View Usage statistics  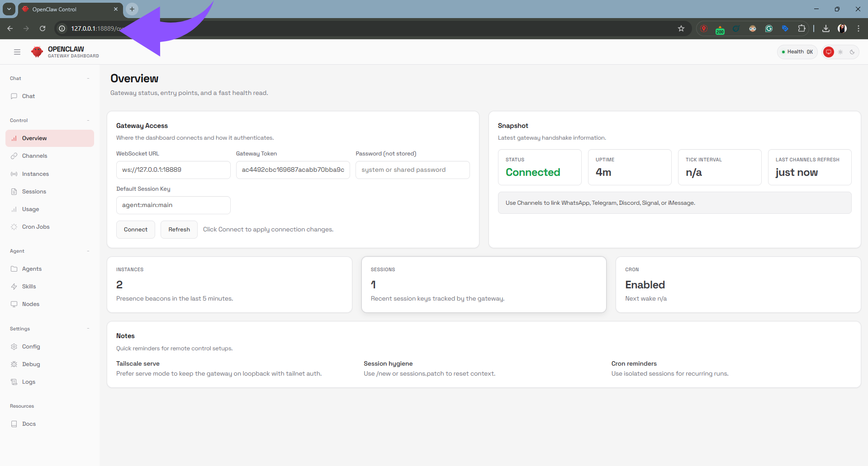pyautogui.click(x=31, y=209)
